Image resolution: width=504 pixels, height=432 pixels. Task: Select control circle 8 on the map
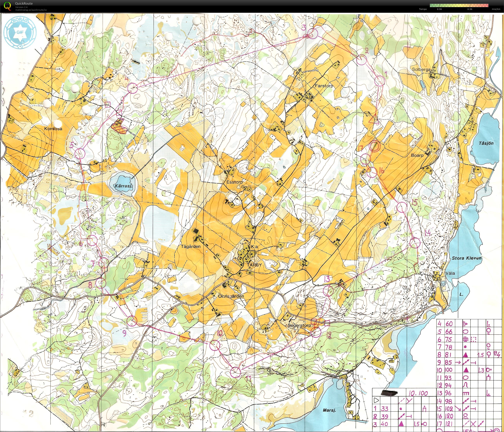point(101,283)
